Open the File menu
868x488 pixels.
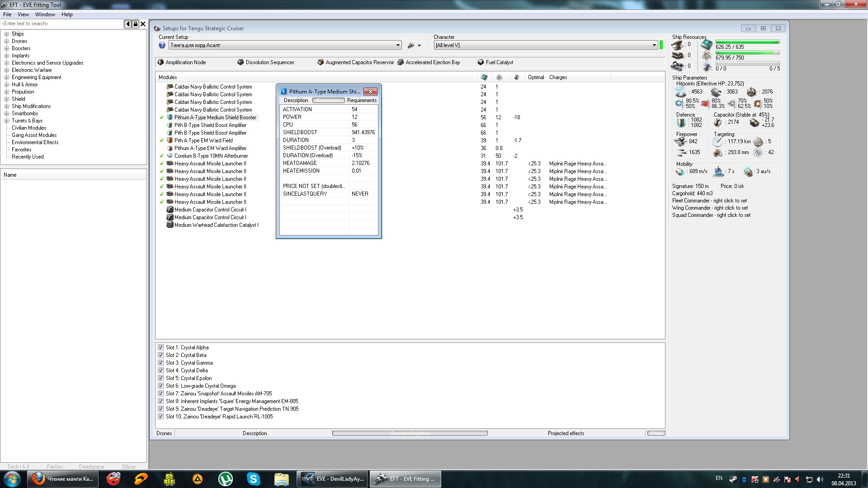[7, 14]
